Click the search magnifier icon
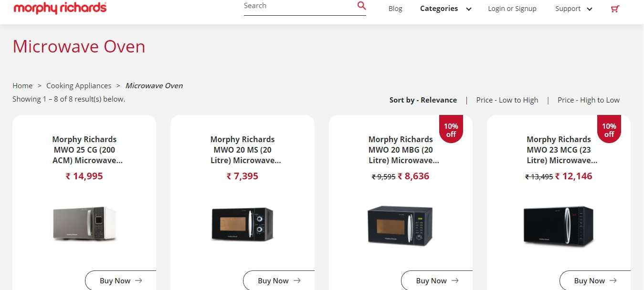 pos(361,6)
